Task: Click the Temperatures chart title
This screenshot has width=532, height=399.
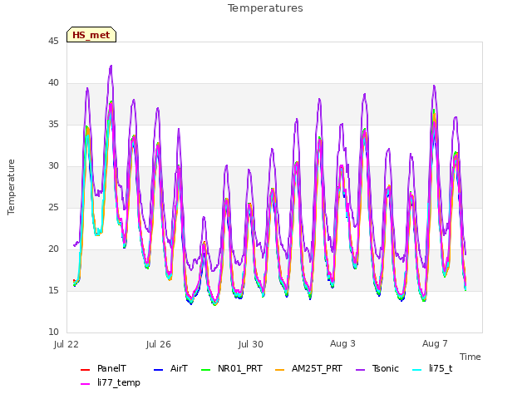Action: tap(265, 8)
